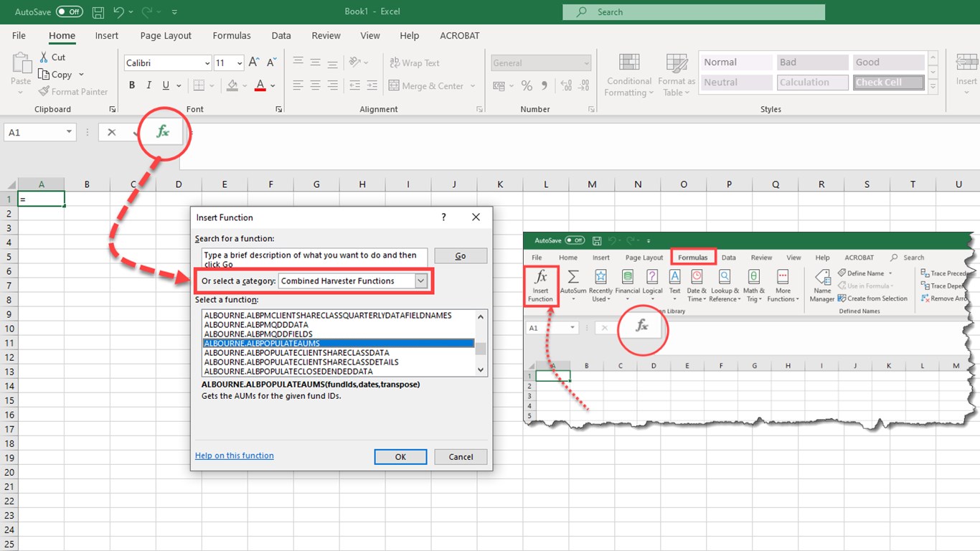Decrease font size with the small A icon
This screenshot has width=980, height=551.
271,62
